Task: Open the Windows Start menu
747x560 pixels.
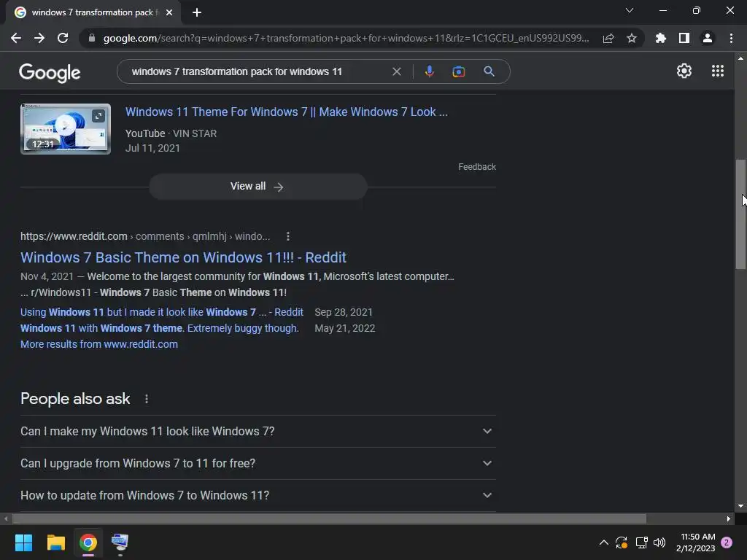Action: (23, 542)
